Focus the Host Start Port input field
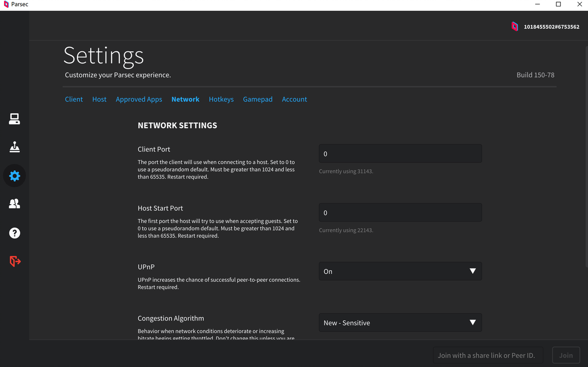 click(x=400, y=213)
